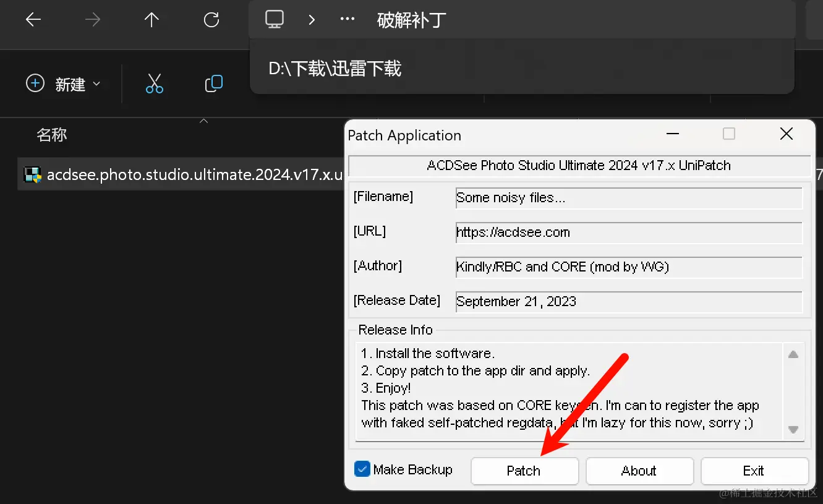Click the Author field
This screenshot has height=504, width=823.
pos(629,267)
